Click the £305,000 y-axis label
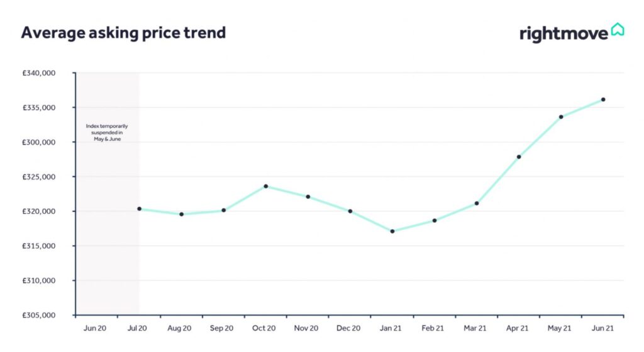 pyautogui.click(x=39, y=315)
